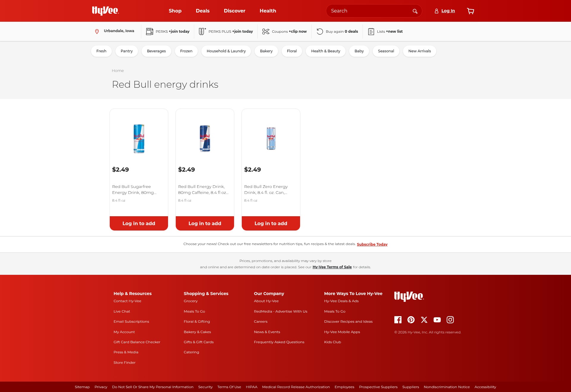Open Red Bull Sugarfree can thumbnail
Image resolution: width=571 pixels, height=392 pixels.
coord(139,139)
